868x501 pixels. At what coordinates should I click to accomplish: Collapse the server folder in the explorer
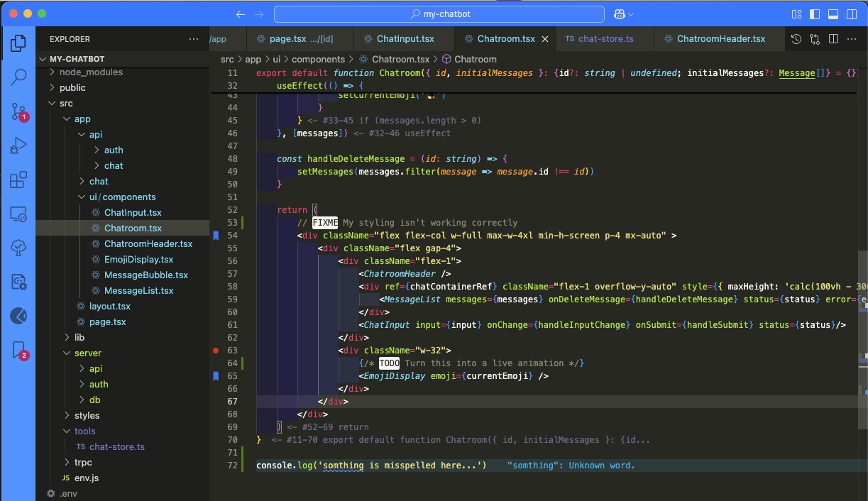[87, 353]
